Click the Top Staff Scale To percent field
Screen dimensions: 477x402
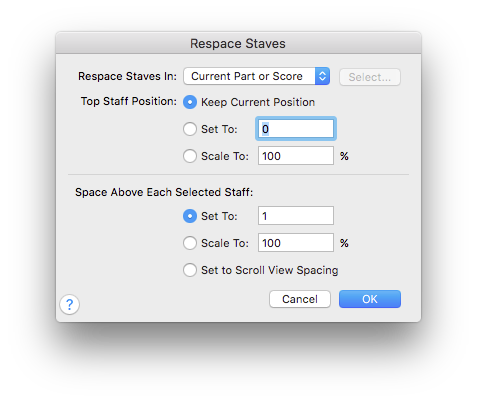pos(296,156)
